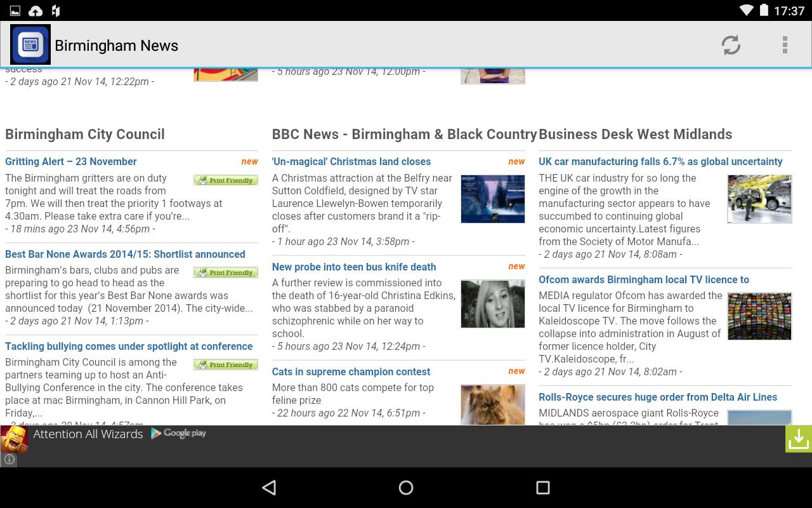The image size is (812, 508).
Task: Tap the cat photo thumbnail
Action: coord(493,404)
